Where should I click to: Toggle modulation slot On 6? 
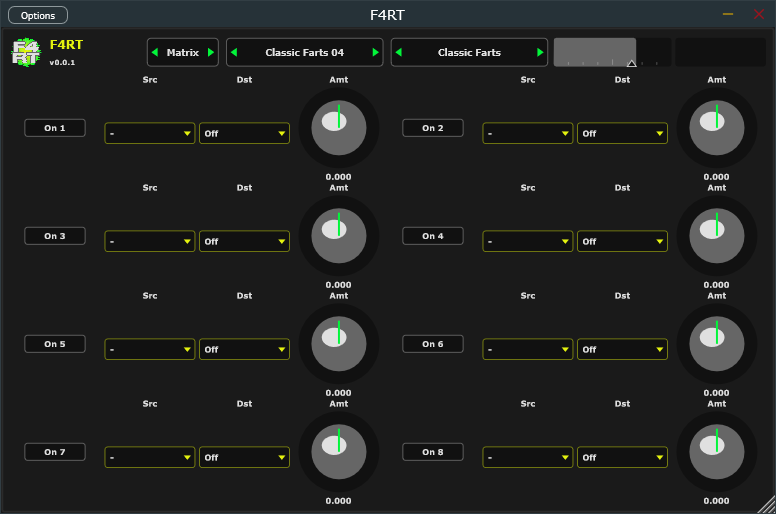point(433,344)
